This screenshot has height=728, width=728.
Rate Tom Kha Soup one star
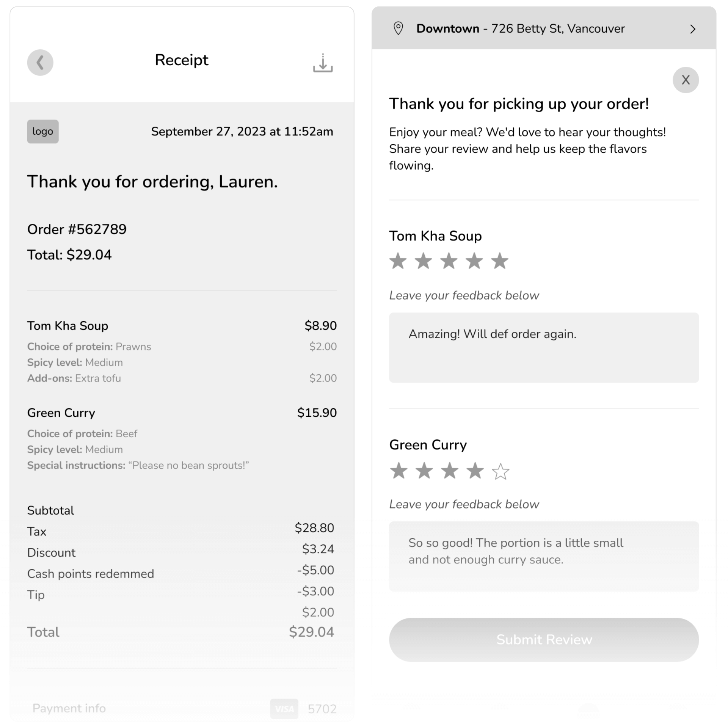(x=398, y=261)
